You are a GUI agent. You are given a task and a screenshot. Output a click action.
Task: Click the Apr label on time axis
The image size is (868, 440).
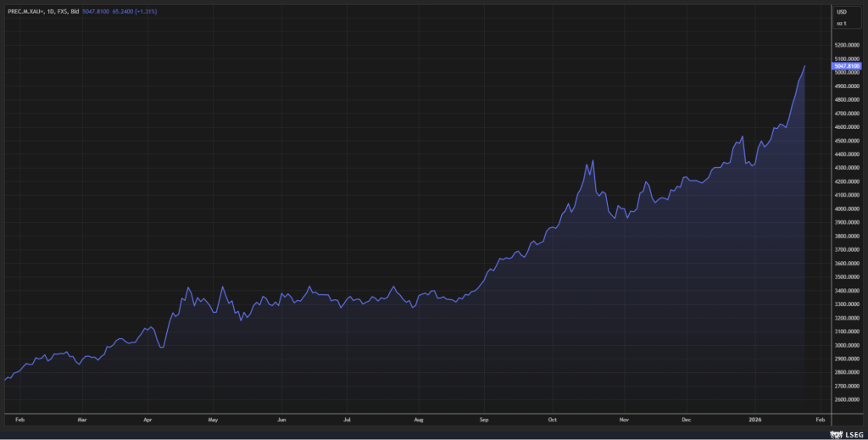tap(147, 419)
